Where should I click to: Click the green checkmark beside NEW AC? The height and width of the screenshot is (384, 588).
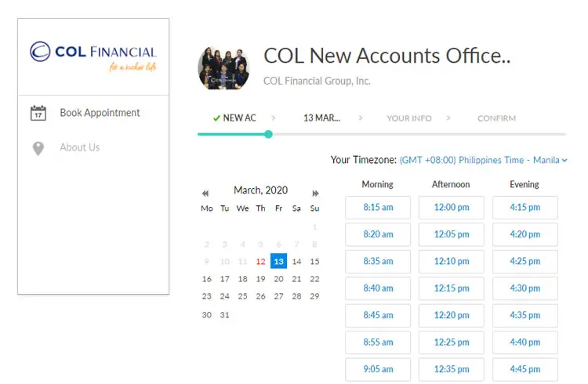click(216, 118)
